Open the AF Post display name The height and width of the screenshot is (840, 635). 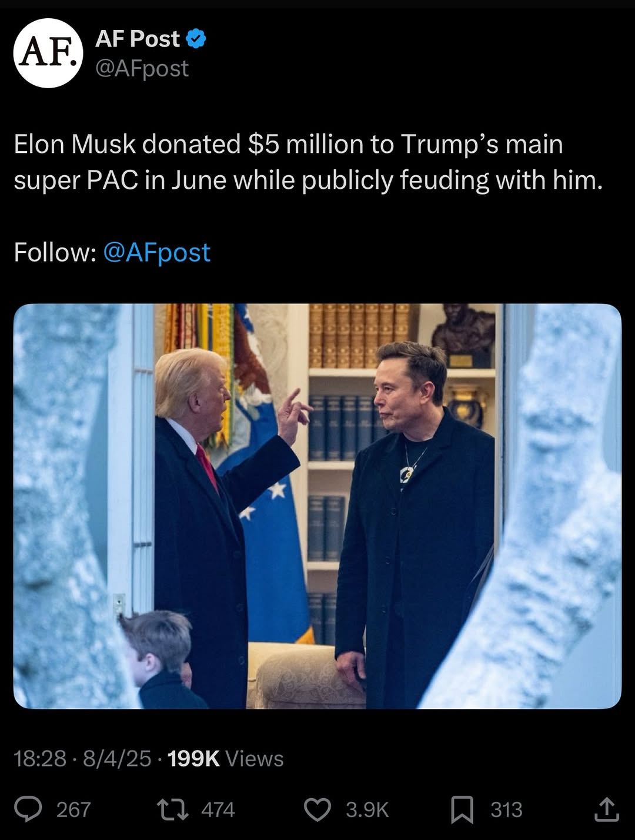[x=138, y=39]
